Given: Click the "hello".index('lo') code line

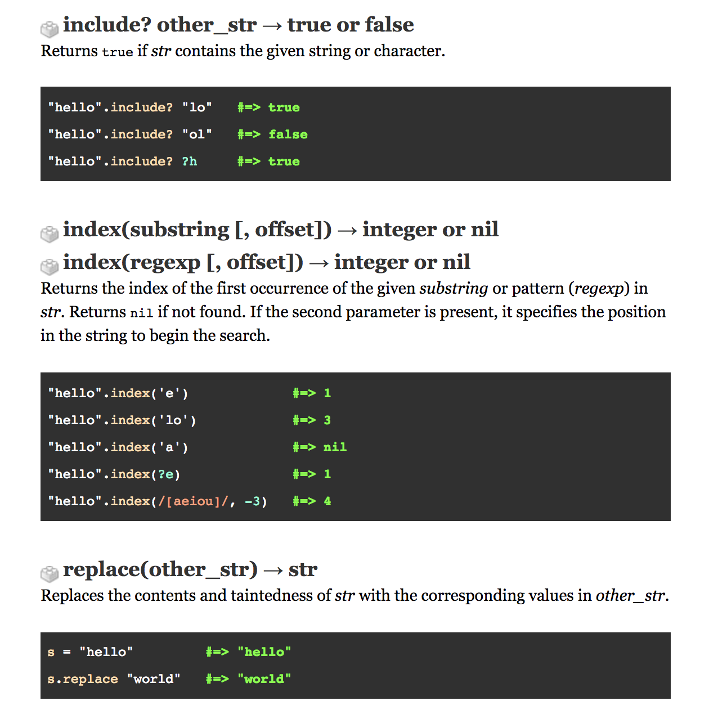Looking at the screenshot, I should pos(122,420).
